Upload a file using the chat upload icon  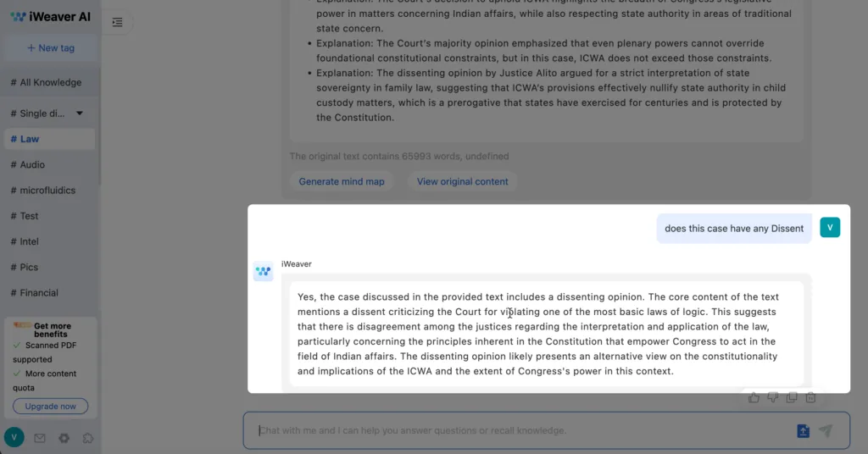click(803, 431)
